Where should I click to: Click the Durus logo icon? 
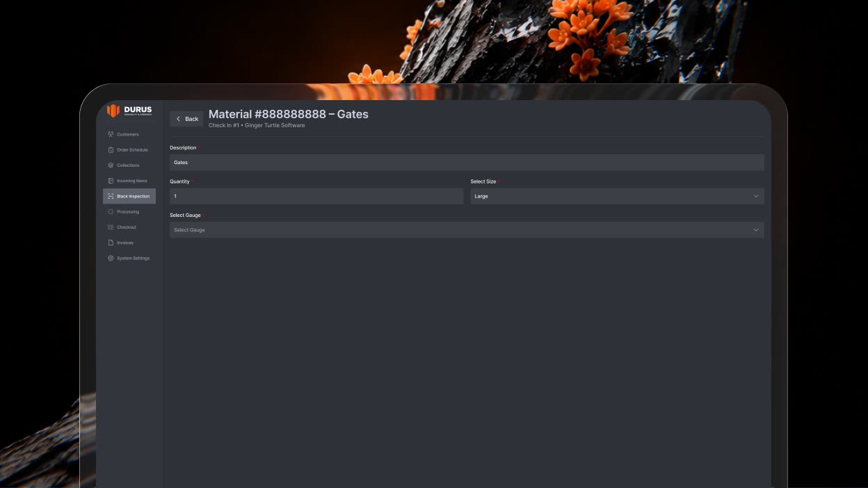click(x=113, y=111)
